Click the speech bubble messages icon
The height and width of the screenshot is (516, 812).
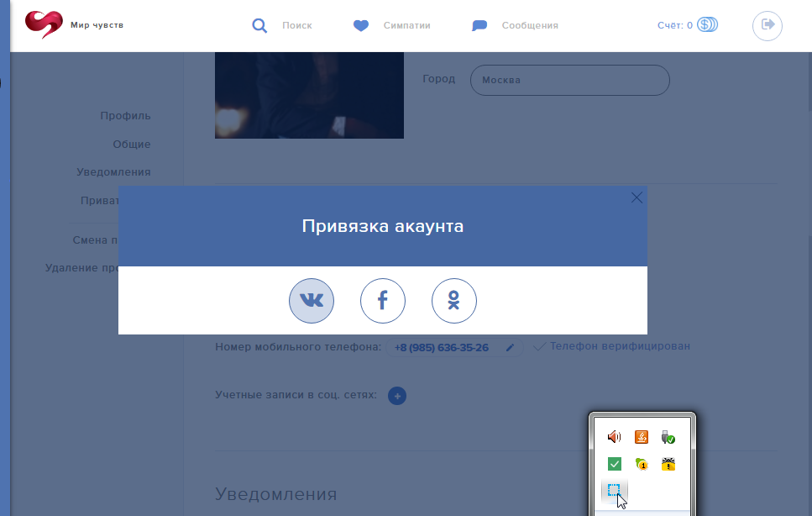(x=479, y=25)
